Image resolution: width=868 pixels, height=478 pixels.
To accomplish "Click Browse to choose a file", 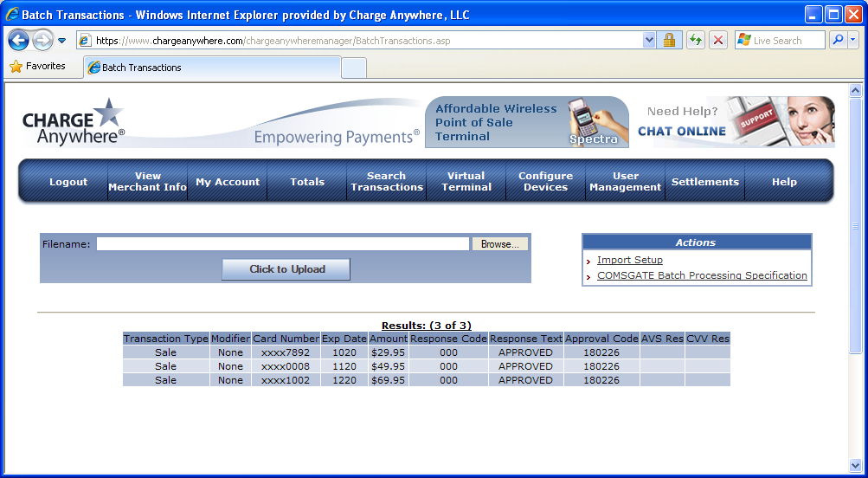I will tap(499, 244).
